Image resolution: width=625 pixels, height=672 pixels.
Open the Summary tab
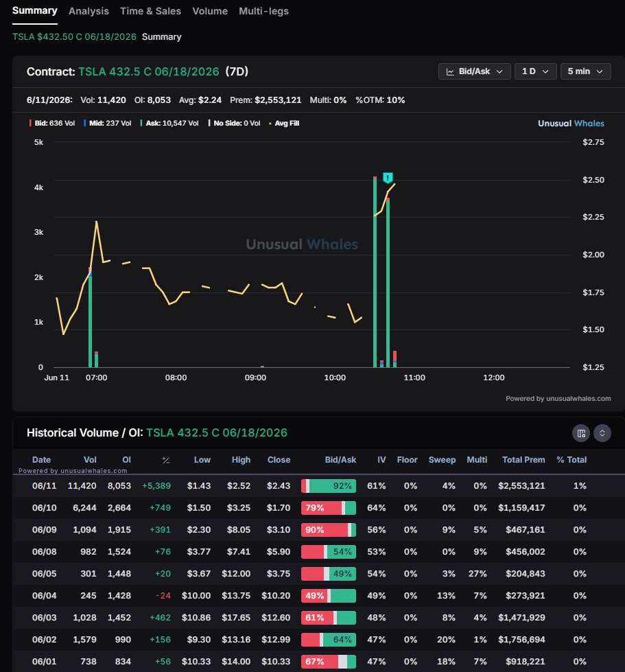35,11
